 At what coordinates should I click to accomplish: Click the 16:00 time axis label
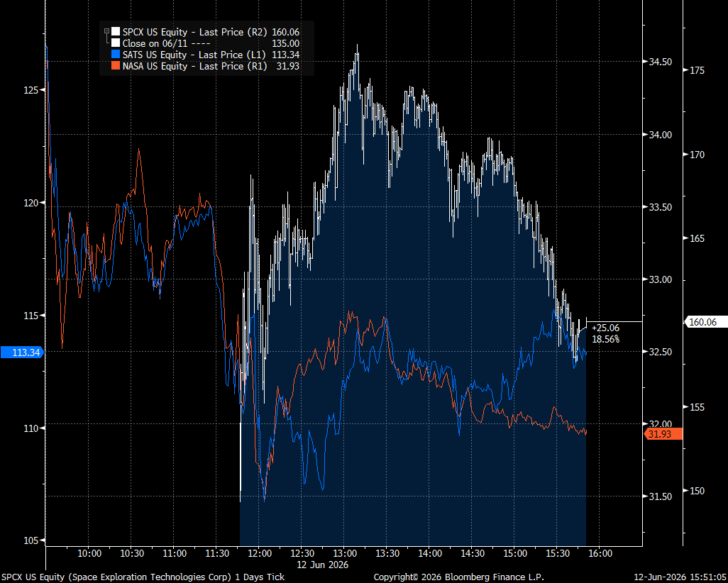[600, 553]
